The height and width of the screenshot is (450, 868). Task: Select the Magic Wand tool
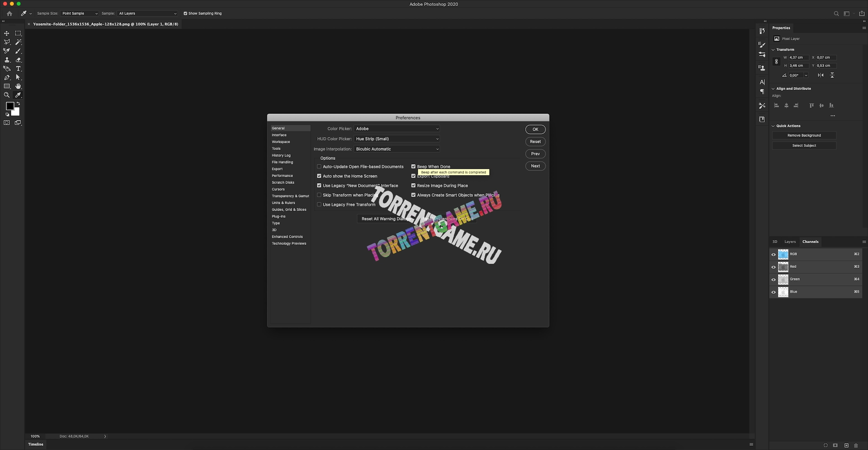[18, 42]
